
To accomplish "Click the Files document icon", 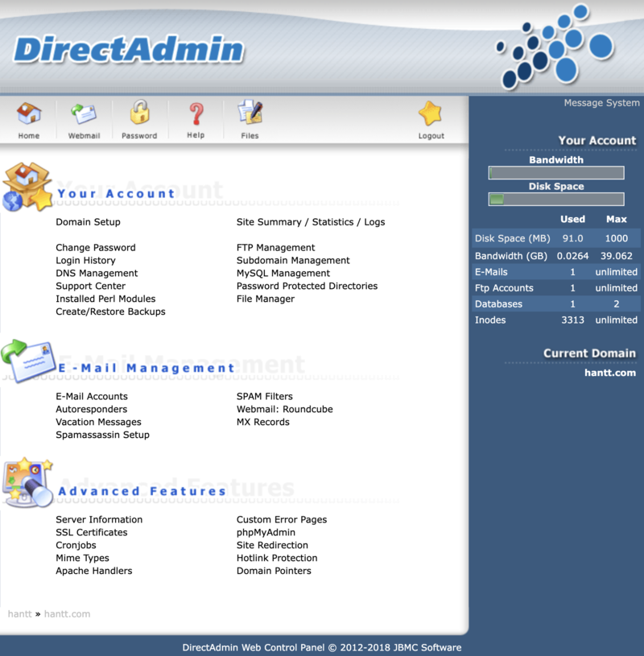I will pos(250,112).
